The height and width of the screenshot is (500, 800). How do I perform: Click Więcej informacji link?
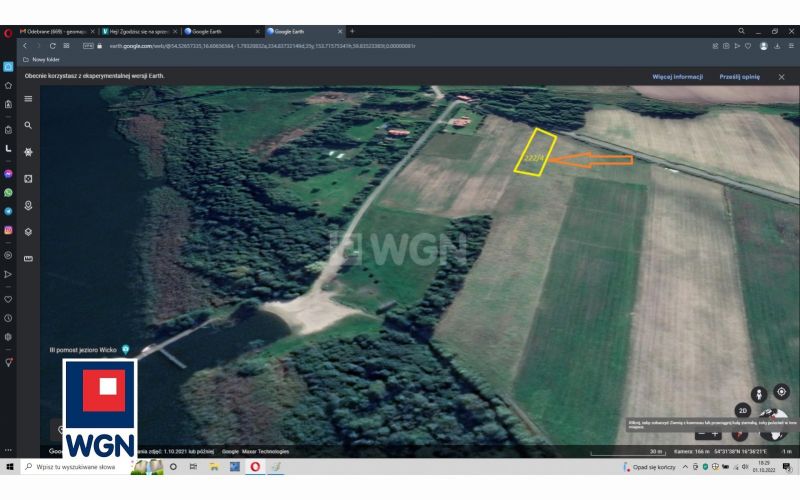(x=678, y=77)
